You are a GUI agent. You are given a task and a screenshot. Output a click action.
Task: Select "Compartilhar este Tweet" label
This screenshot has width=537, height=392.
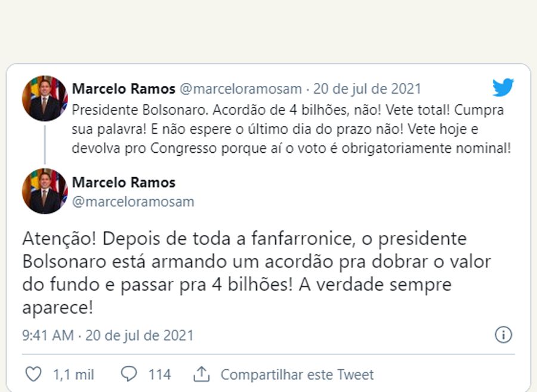click(297, 375)
